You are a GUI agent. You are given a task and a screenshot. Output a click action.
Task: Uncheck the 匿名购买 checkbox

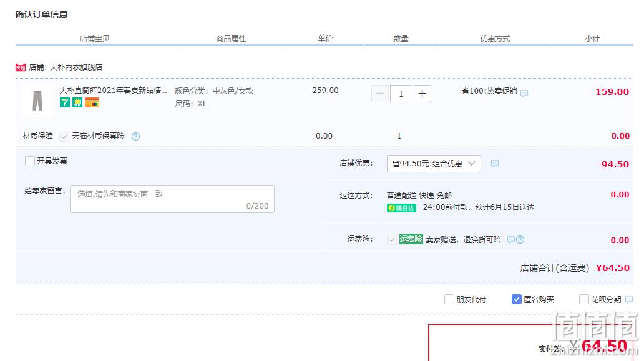(x=516, y=299)
